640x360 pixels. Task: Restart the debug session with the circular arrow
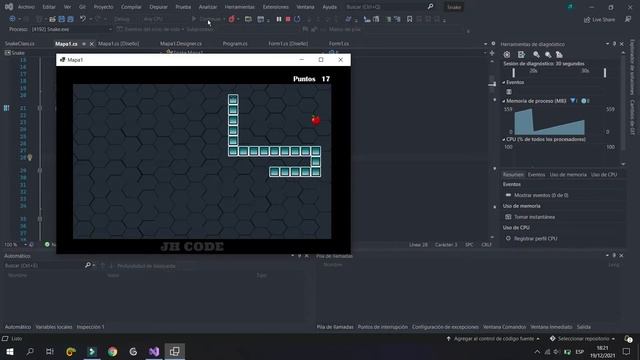pyautogui.click(x=297, y=19)
